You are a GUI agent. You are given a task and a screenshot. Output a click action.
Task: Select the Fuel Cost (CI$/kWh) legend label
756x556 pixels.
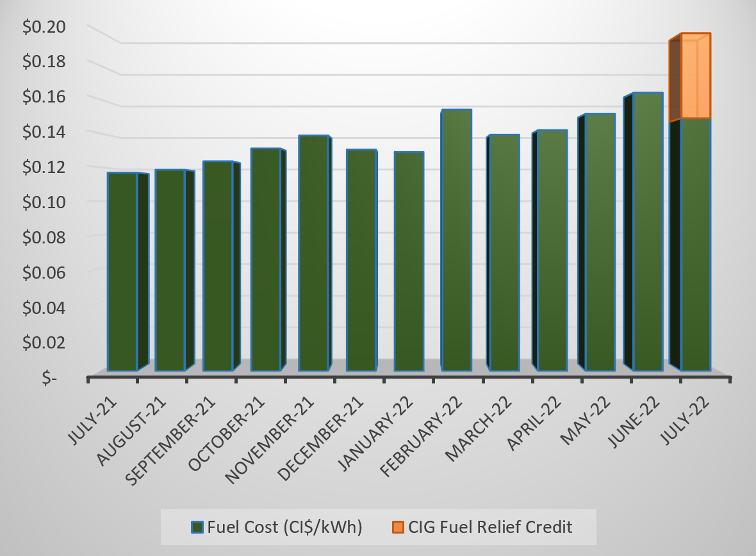285,527
